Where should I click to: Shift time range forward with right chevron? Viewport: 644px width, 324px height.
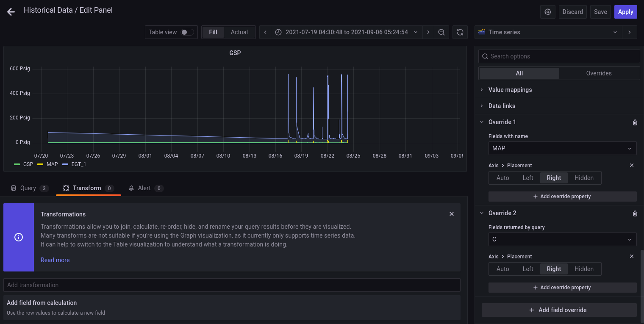click(428, 32)
